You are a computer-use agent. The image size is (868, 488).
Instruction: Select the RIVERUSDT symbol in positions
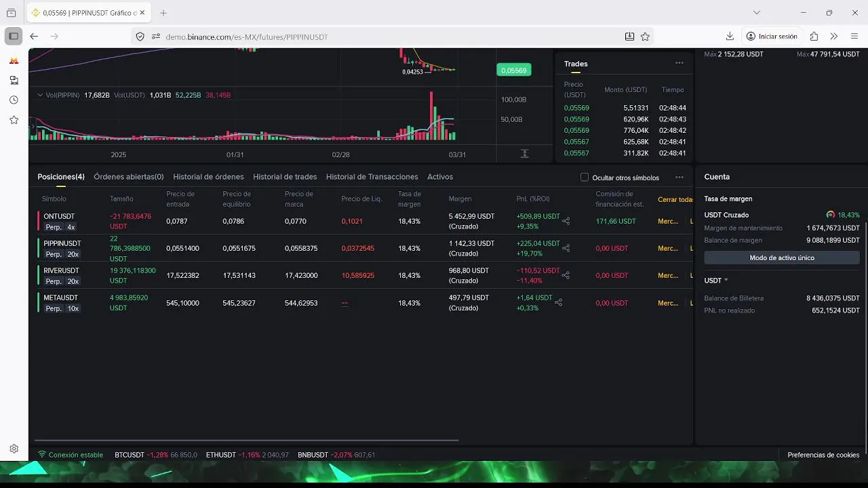pos(61,270)
